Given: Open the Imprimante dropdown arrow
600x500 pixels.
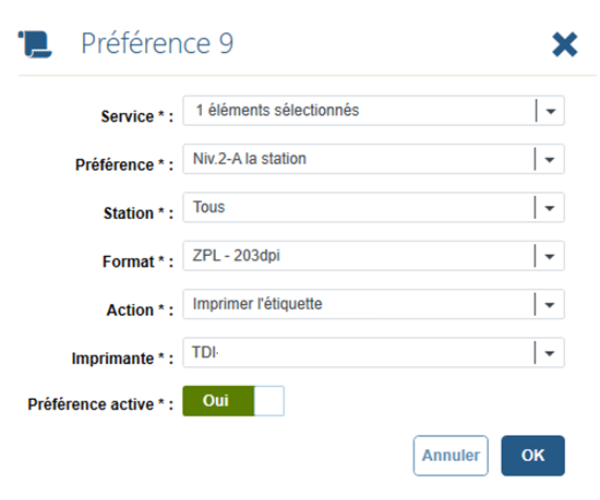Looking at the screenshot, I should click(549, 353).
